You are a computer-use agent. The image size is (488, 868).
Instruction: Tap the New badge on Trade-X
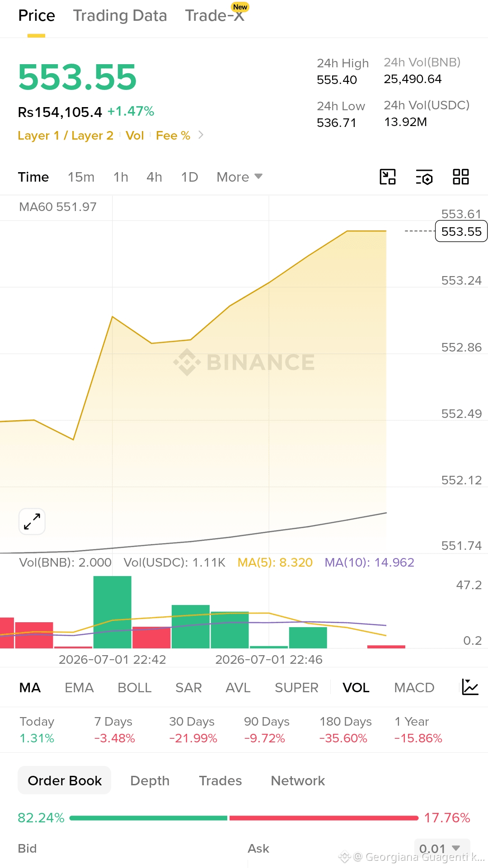pos(240,7)
